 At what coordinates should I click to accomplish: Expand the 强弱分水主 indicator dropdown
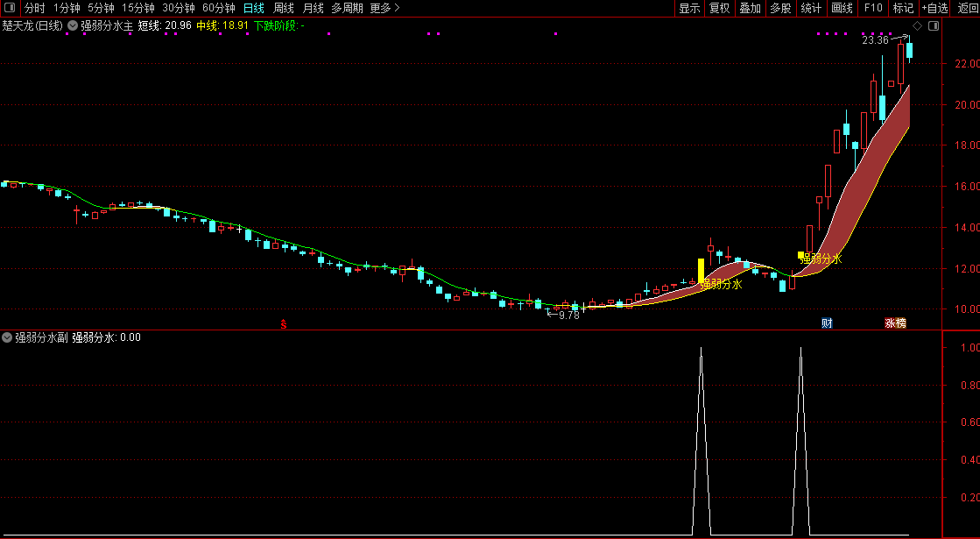(73, 25)
